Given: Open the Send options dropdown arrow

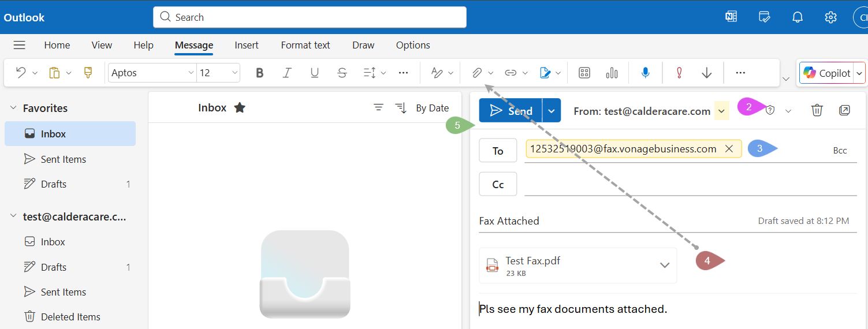Looking at the screenshot, I should [x=552, y=111].
